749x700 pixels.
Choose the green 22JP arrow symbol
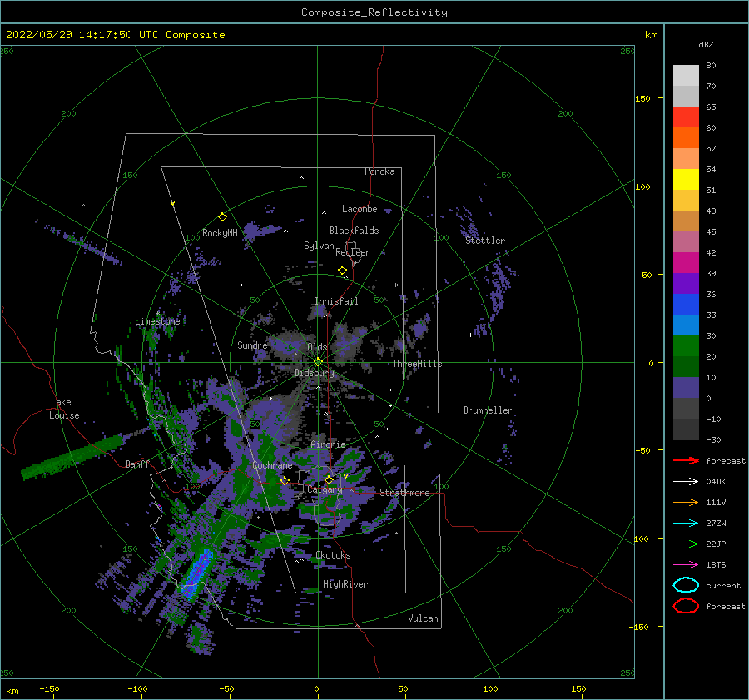[x=686, y=544]
